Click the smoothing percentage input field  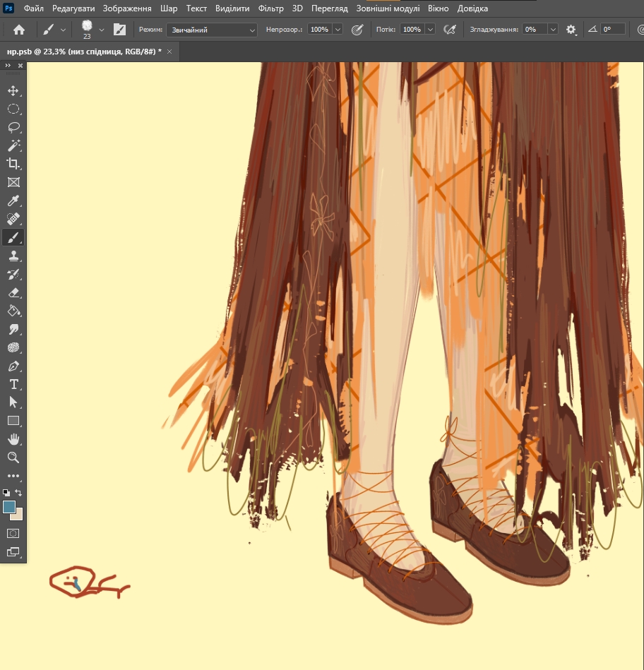point(534,30)
